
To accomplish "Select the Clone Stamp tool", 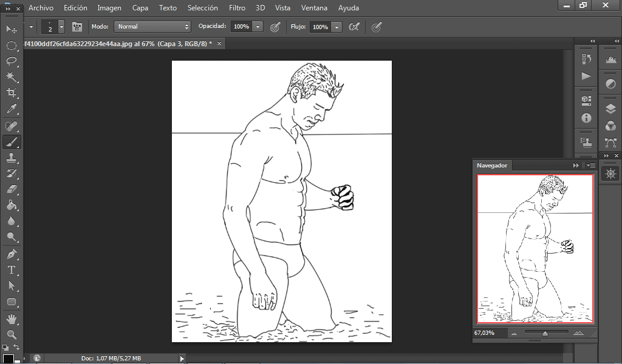I will point(12,158).
